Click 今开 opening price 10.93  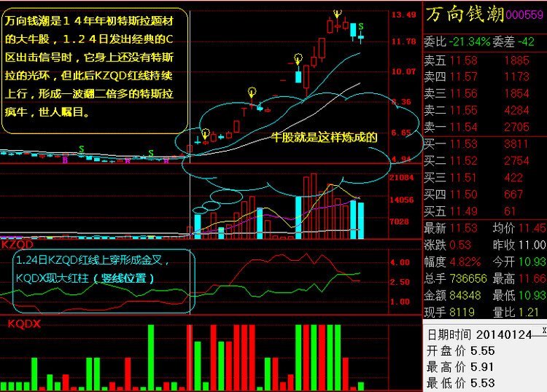[x=532, y=262]
